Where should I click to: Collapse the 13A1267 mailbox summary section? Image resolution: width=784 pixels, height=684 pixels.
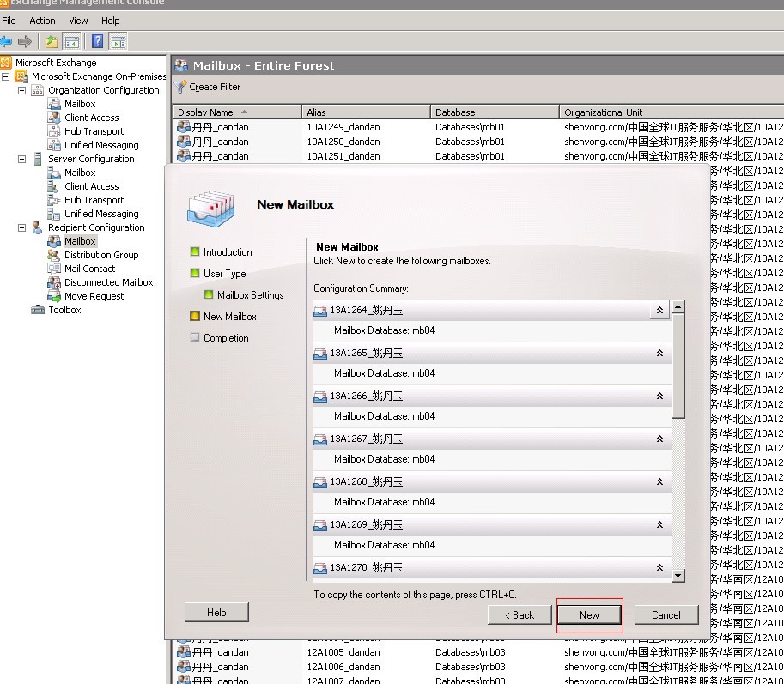pos(659,439)
